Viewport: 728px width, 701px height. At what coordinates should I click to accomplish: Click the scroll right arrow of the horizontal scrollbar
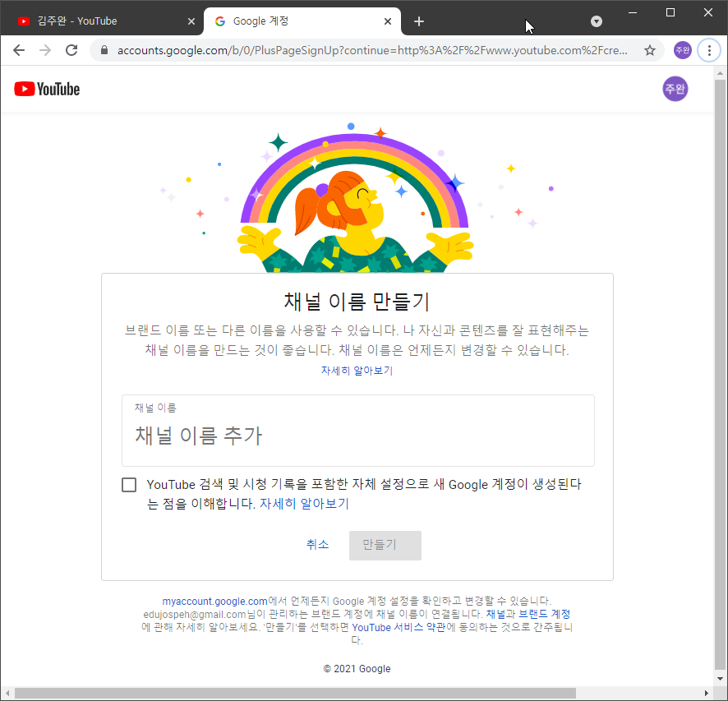[707, 693]
